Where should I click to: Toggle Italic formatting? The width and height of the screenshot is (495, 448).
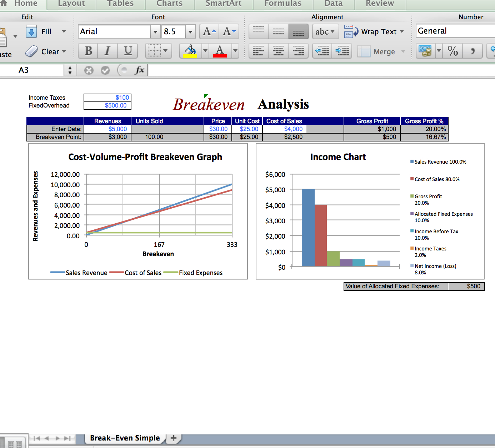pos(107,51)
